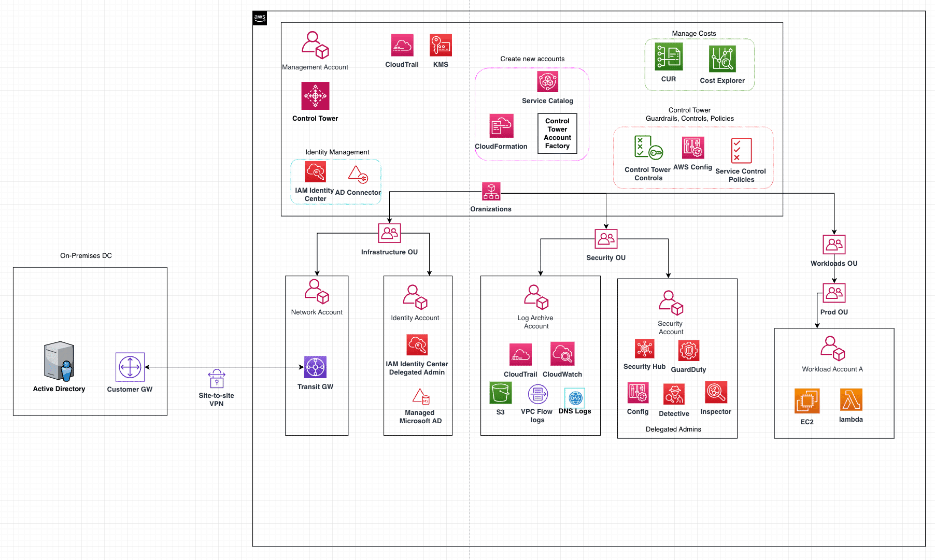Click the Config icon in Security Account
The height and width of the screenshot is (560, 935).
[637, 392]
